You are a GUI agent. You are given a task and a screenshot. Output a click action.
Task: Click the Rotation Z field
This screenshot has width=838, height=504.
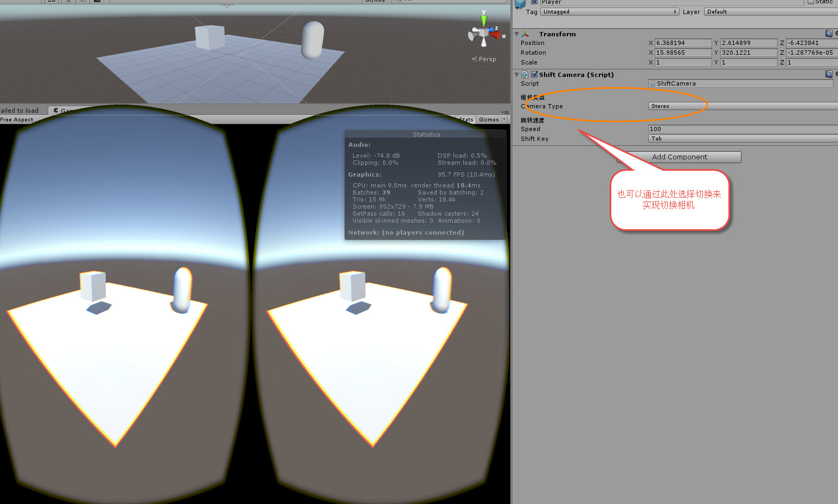812,53
